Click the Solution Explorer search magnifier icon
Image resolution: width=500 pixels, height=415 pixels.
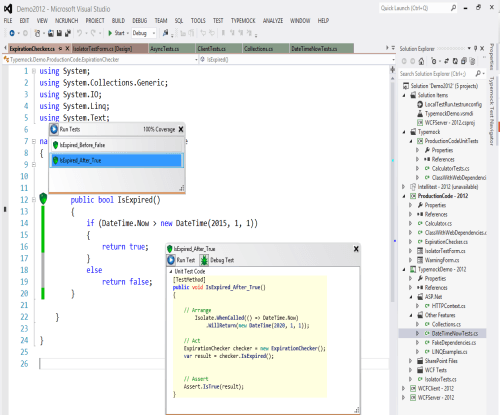pyautogui.click(x=479, y=73)
